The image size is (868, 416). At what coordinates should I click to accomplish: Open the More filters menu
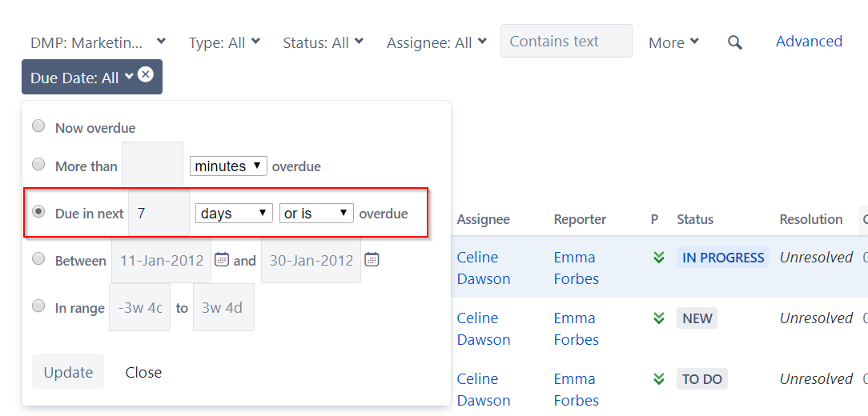(x=673, y=42)
